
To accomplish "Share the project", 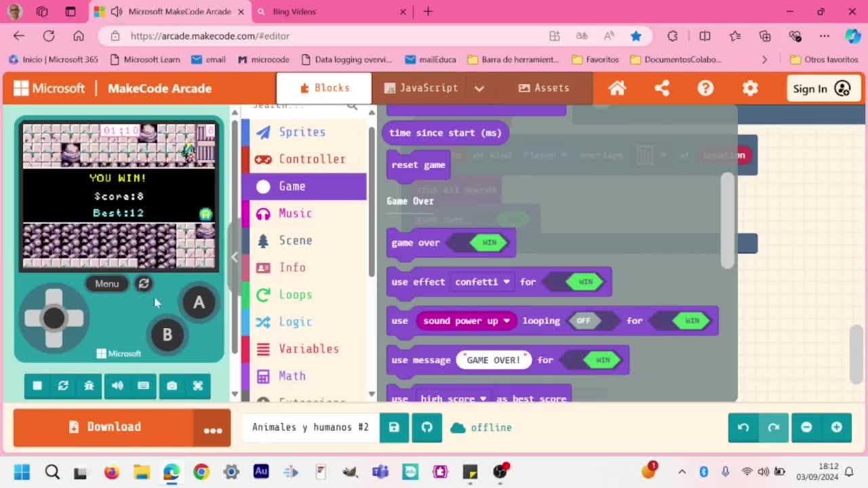I will [662, 88].
